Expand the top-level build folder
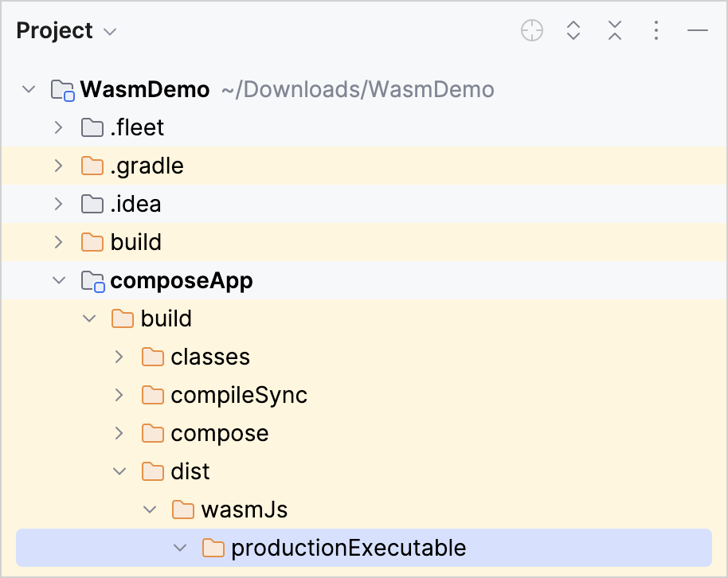 [x=58, y=242]
